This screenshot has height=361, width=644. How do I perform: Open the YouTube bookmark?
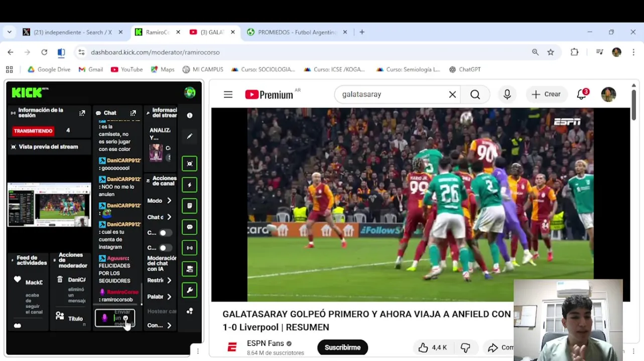pos(126,70)
